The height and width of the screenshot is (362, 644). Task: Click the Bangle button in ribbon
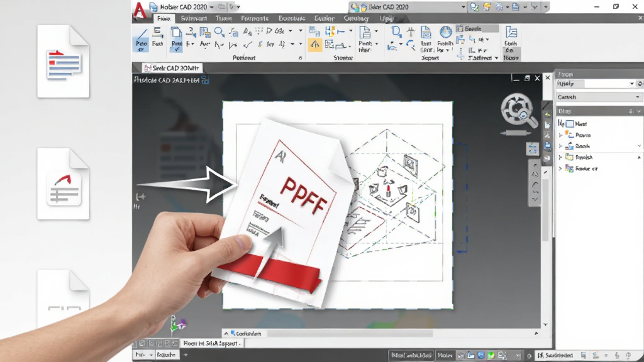[x=477, y=29]
